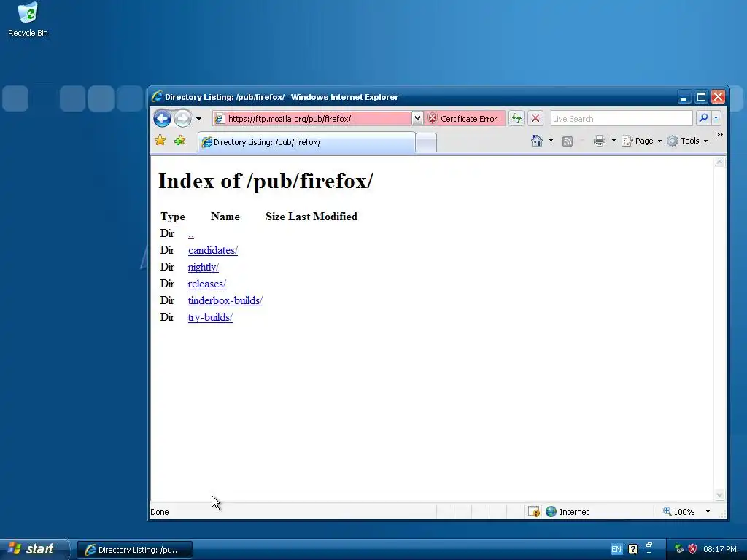This screenshot has width=747, height=560.
Task: Click the address bar URL field
Action: 312,119
